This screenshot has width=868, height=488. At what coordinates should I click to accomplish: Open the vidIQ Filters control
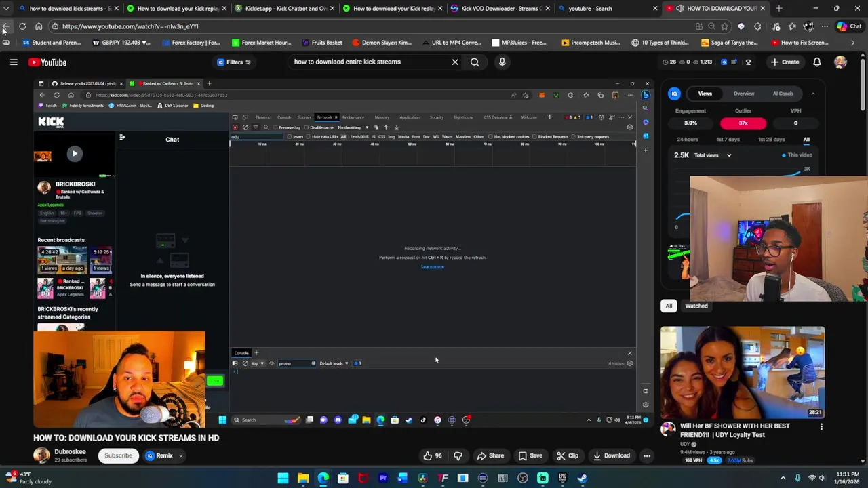(235, 62)
